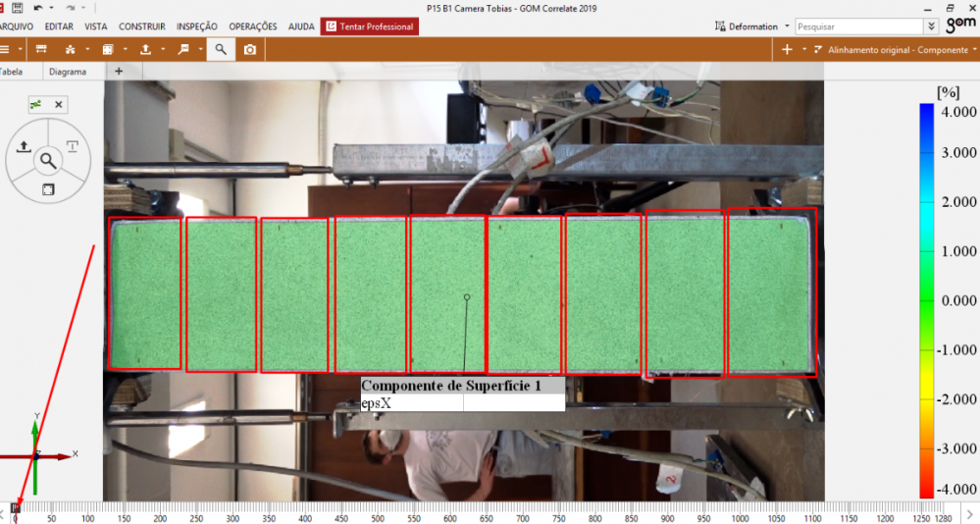Click the camera snapshot icon in toolbar
Image resolution: width=980 pixels, height=524 pixels.
(x=250, y=49)
